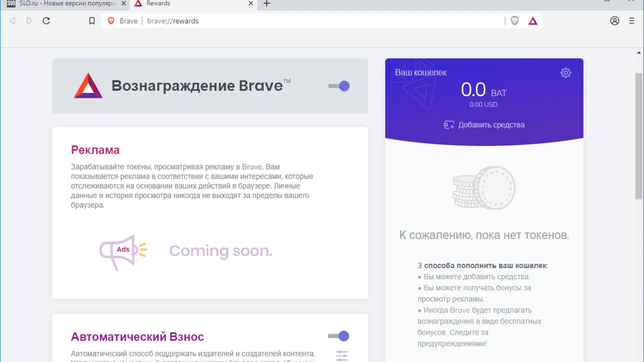Open a new tab with plus button
This screenshot has width=644, height=362.
[x=267, y=4]
